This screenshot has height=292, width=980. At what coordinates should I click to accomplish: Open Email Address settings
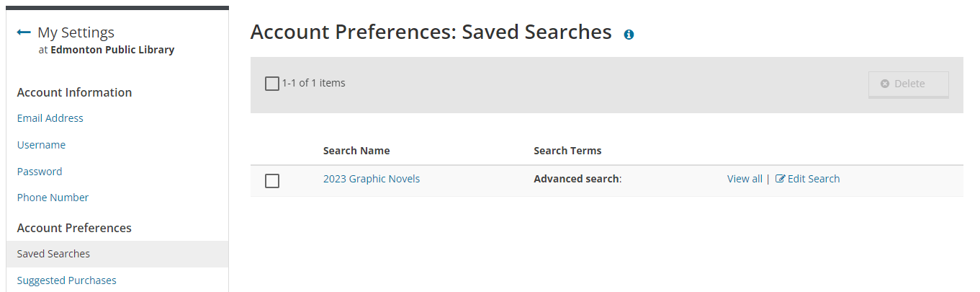point(50,118)
